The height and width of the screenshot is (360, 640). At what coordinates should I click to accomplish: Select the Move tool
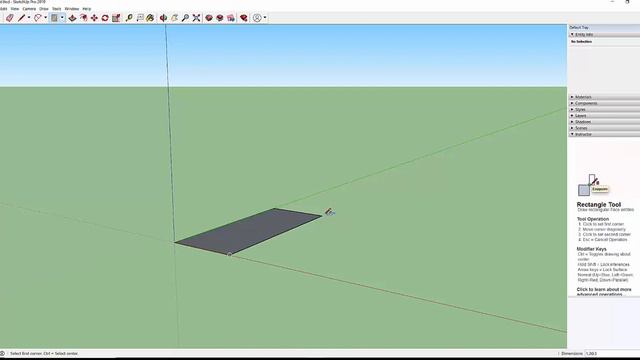[94, 18]
